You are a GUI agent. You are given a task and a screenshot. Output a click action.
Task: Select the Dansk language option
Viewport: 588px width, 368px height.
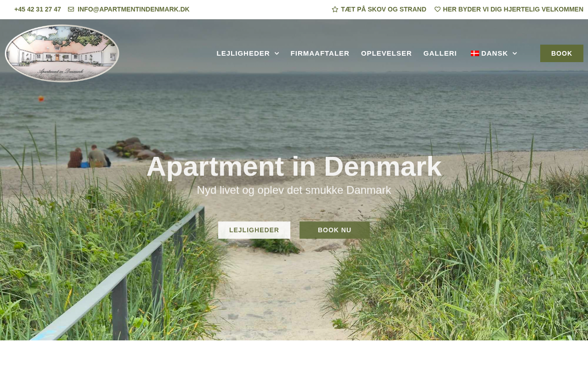click(x=494, y=53)
